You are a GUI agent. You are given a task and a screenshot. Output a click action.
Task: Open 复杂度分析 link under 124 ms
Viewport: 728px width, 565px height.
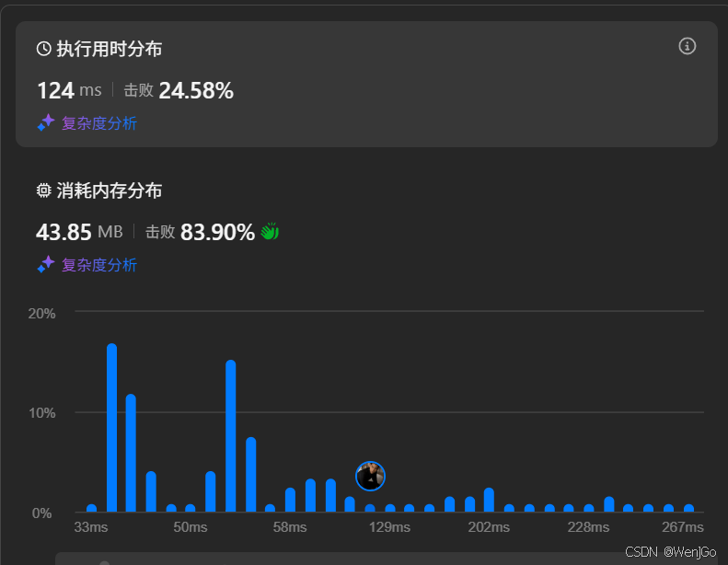(99, 123)
